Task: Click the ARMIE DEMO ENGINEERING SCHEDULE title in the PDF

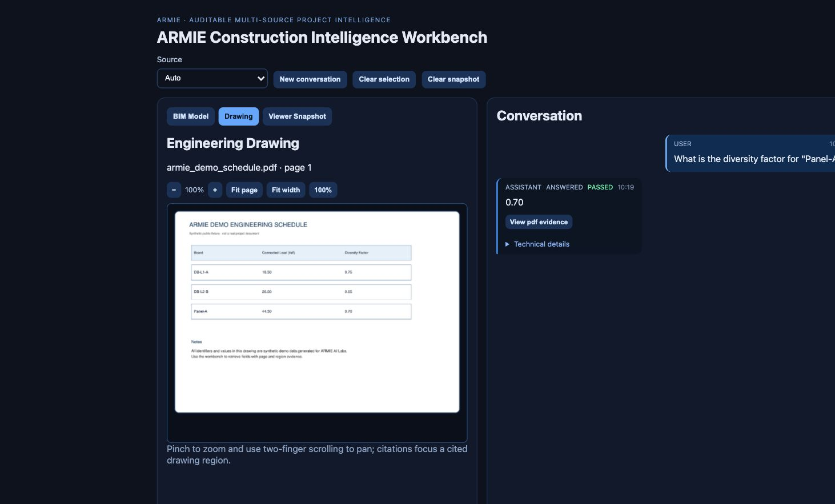Action: coord(248,225)
